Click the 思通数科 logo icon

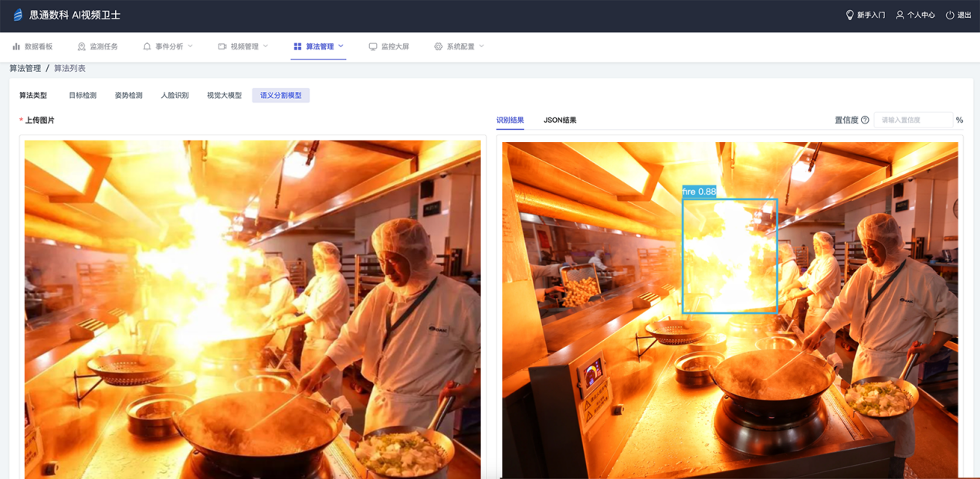(x=18, y=15)
